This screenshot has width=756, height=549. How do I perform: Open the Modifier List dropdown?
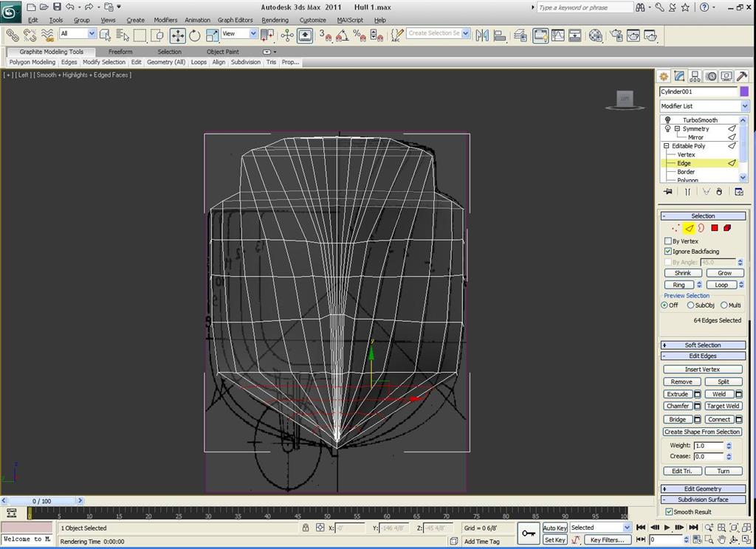coord(704,106)
